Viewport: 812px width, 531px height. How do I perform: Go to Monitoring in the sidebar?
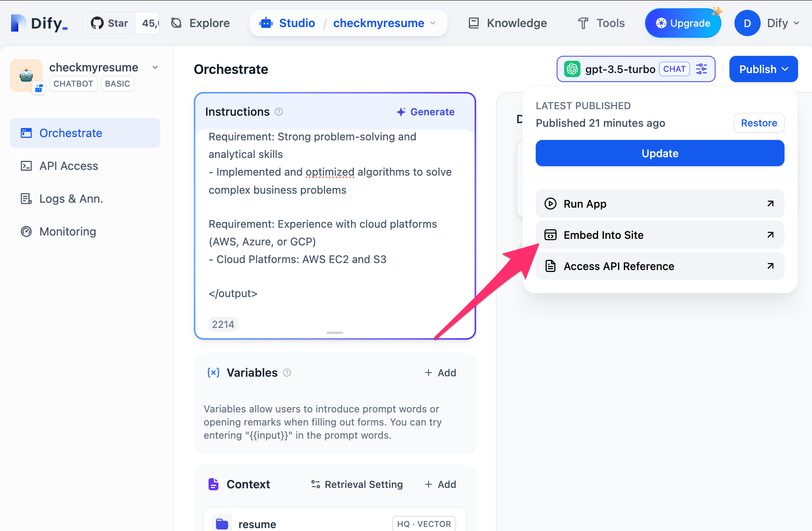tap(68, 231)
